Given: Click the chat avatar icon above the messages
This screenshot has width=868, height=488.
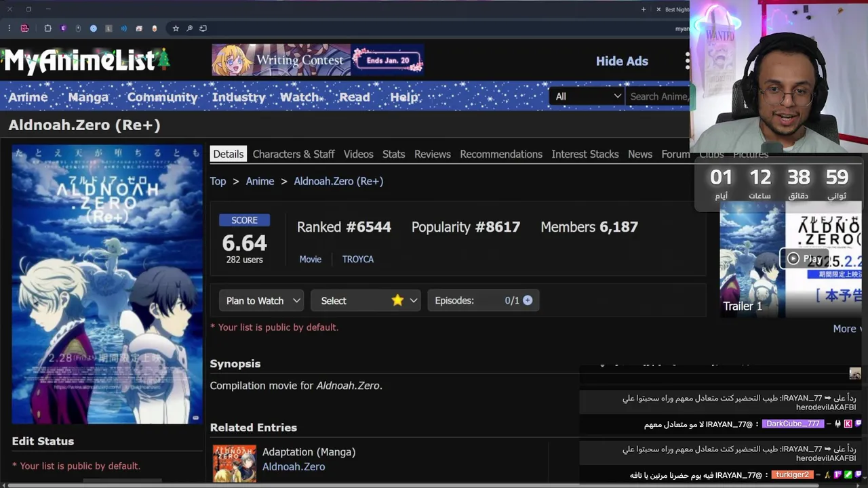Looking at the screenshot, I should [855, 373].
